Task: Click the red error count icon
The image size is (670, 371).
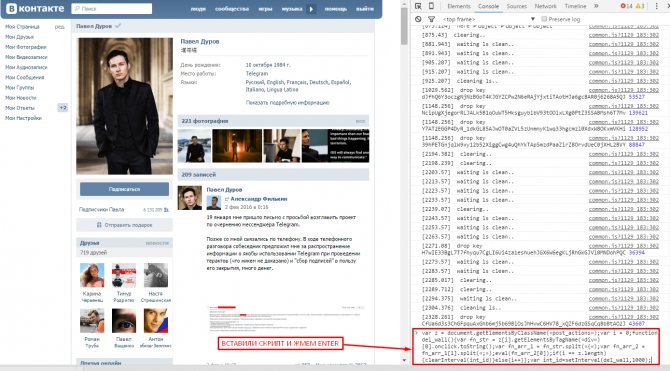Action: (626, 6)
